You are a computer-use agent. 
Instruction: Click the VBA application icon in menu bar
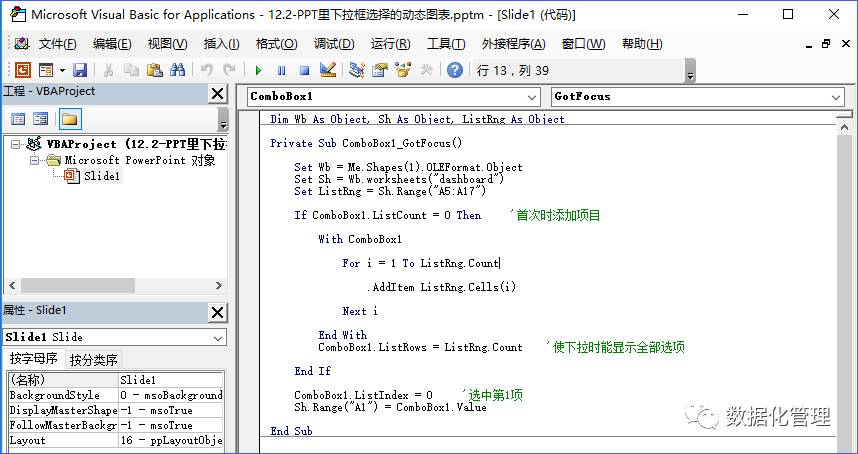point(21,44)
